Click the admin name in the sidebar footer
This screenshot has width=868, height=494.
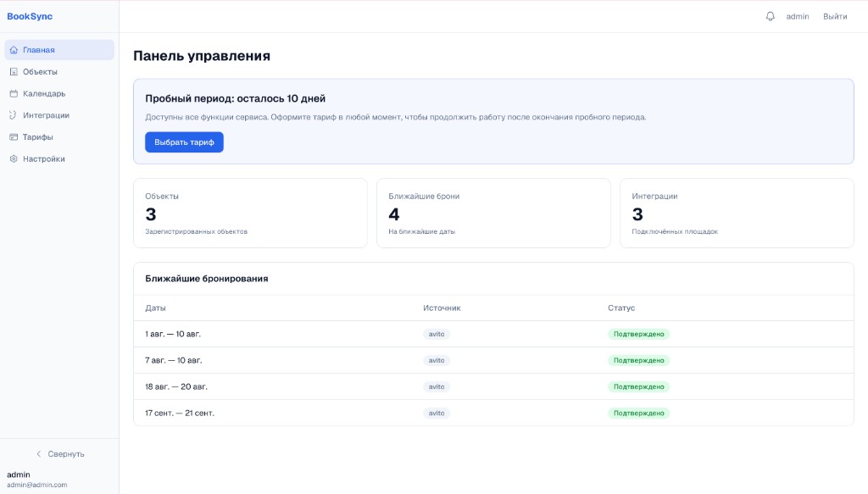19,475
